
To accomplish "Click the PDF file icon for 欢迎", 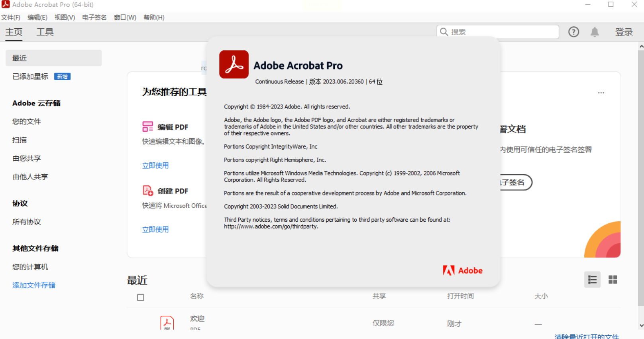I will click(167, 323).
